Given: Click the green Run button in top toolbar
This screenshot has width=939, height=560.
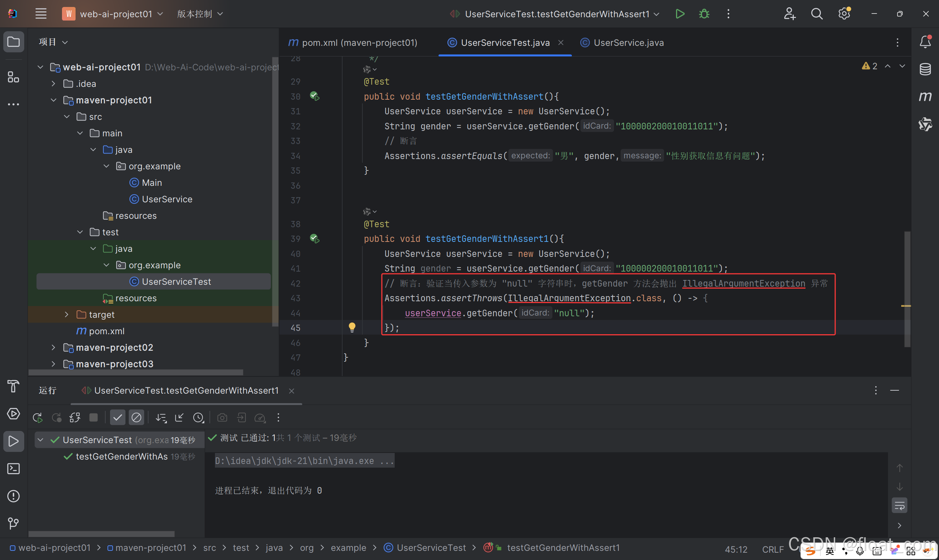Looking at the screenshot, I should point(680,14).
